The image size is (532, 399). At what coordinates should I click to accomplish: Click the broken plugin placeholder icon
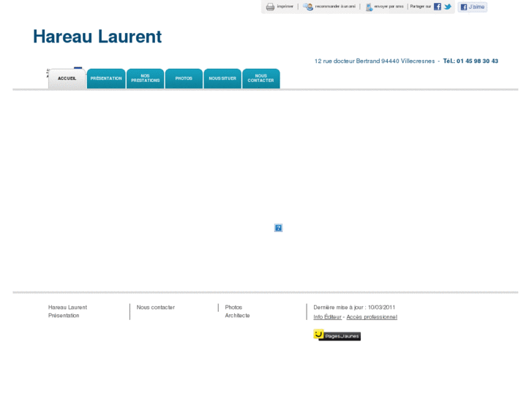tap(278, 228)
